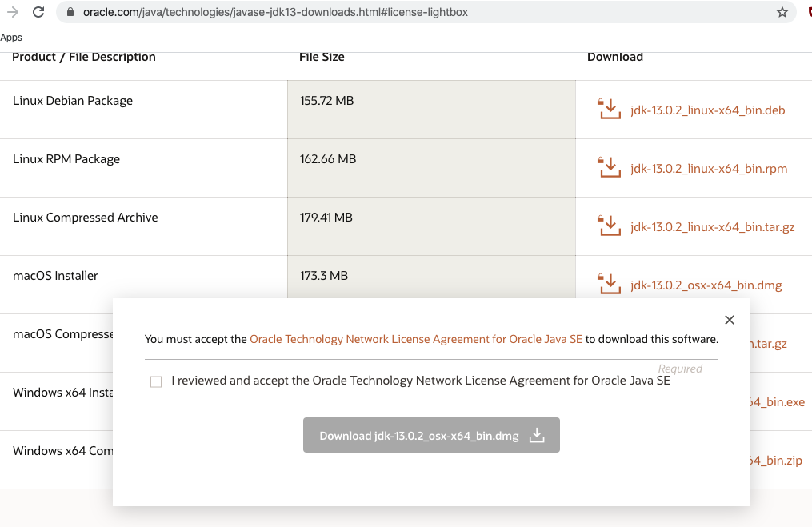Click the Linux RPM Package row label
Screen dimensions: 812x527
click(66, 159)
